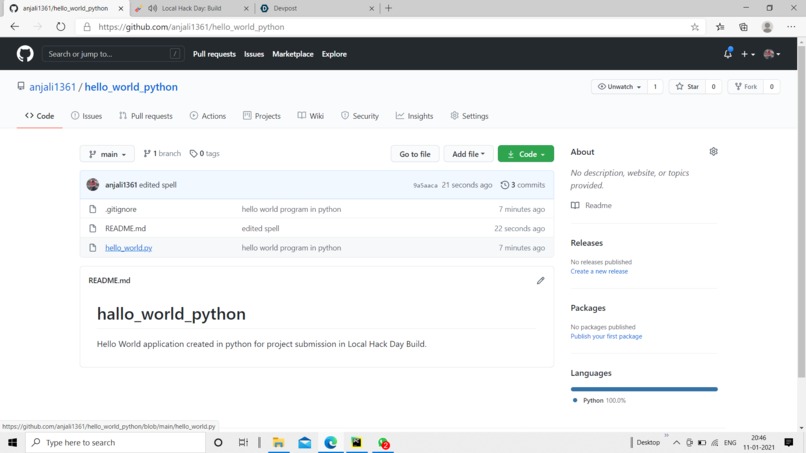This screenshot has width=806, height=453.
Task: Open the Actions tab
Action: coord(208,116)
